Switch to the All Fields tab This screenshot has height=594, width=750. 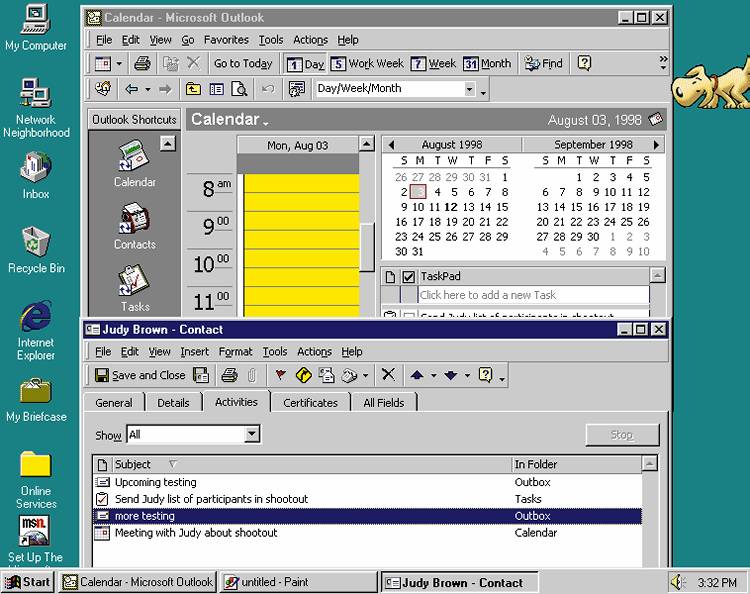pos(384,403)
